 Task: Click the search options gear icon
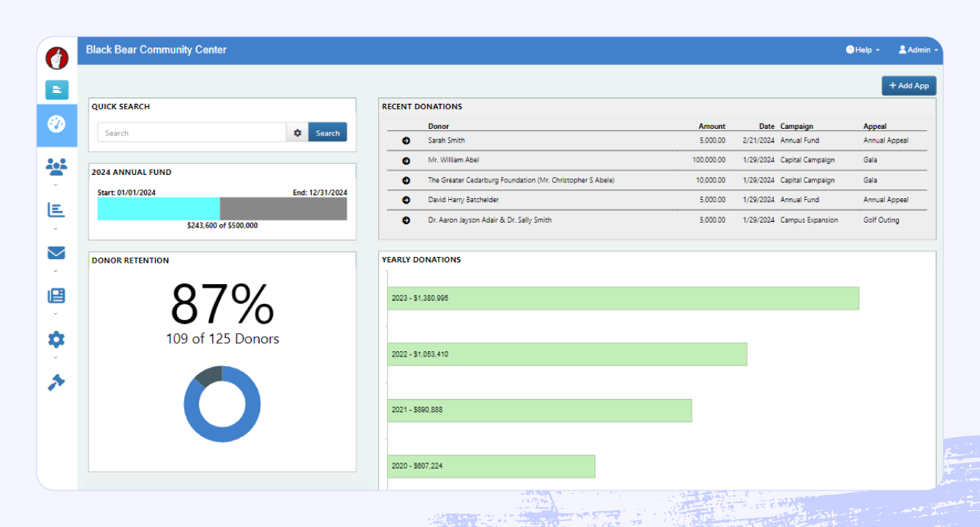coord(298,132)
